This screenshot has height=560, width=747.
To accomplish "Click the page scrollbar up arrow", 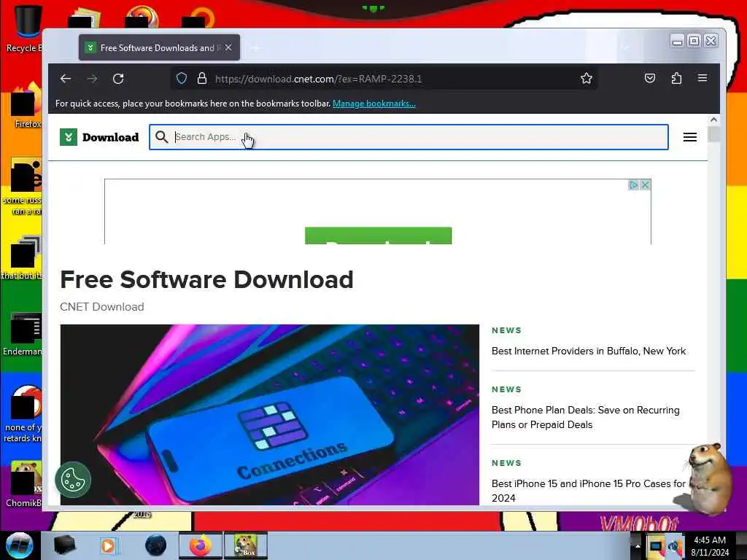I will tap(713, 120).
